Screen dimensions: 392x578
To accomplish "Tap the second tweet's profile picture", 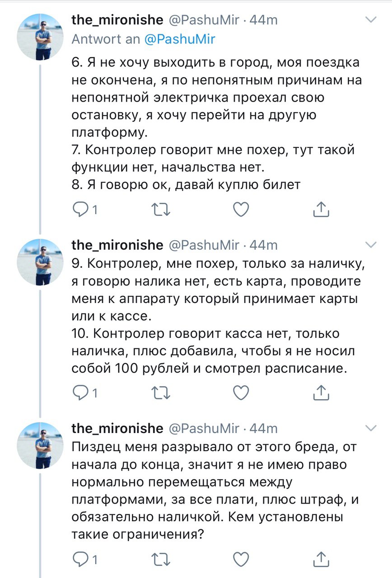I will pyautogui.click(x=40, y=262).
